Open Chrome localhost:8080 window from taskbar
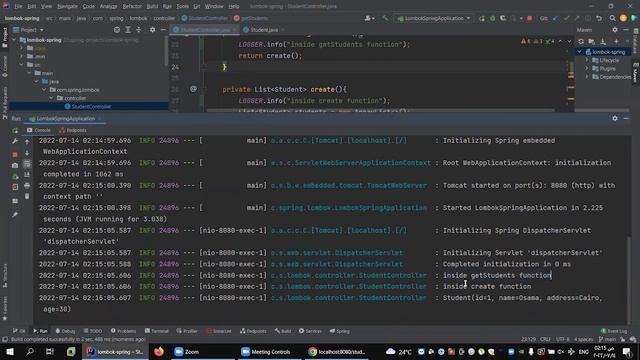 tap(338, 351)
